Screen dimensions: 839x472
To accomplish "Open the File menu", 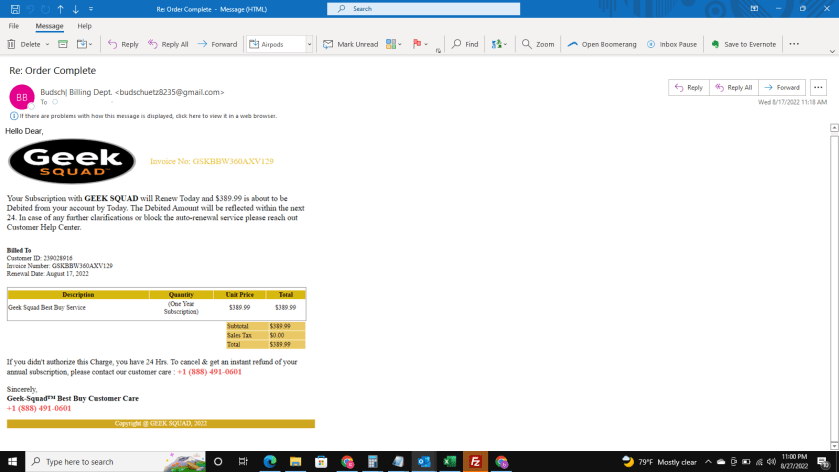I will coord(14,26).
